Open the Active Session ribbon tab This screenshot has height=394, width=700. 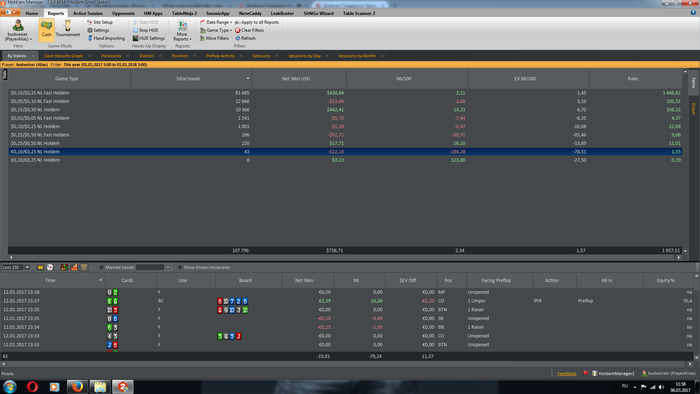88,13
